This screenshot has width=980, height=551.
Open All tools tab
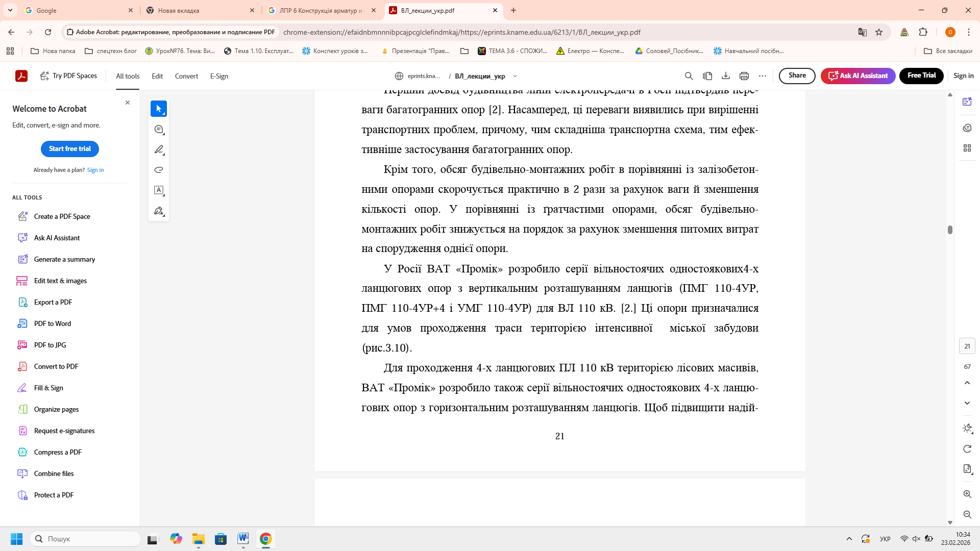128,76
